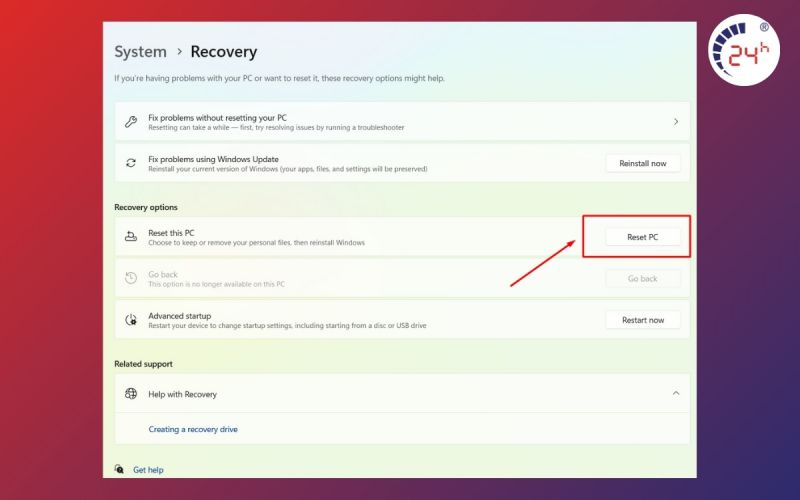Image resolution: width=800 pixels, height=500 pixels.
Task: Click 'Restart your device to change startup settings' text
Action: tap(287, 326)
